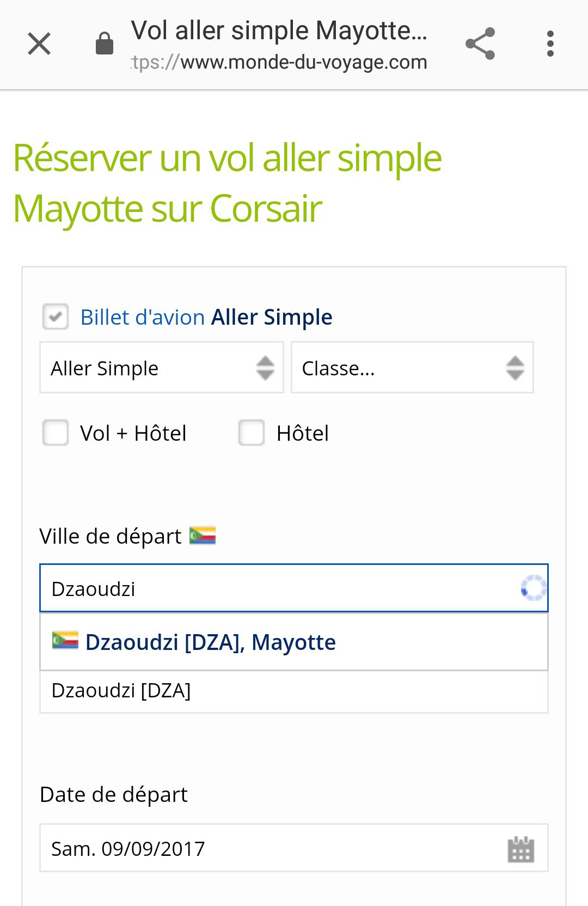The image size is (588, 906).
Task: Tap the padlock icon for site security info
Action: (x=104, y=44)
